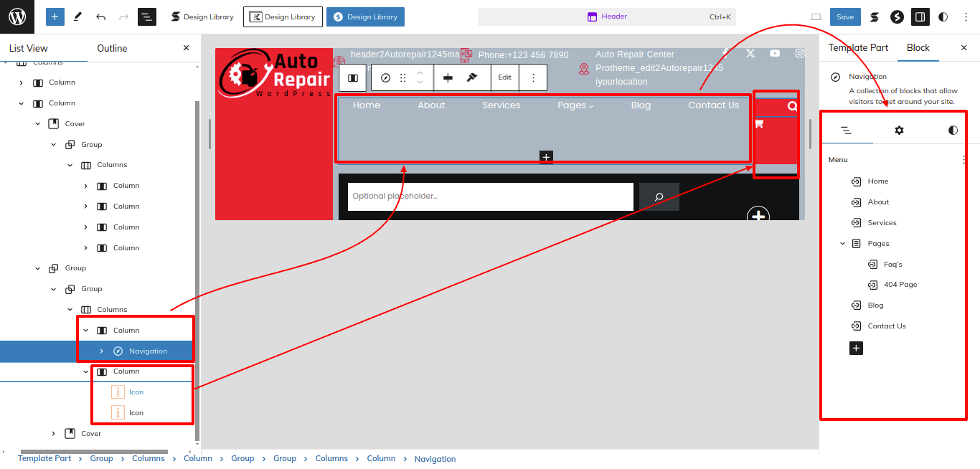The image size is (980, 469).
Task: Select the Block tab in settings sidebar
Action: click(918, 48)
